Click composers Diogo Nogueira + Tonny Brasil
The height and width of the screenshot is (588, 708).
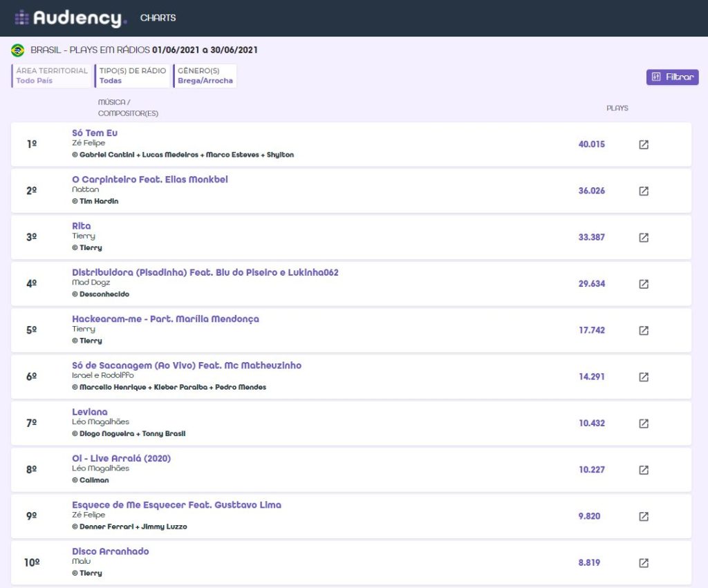(x=129, y=434)
